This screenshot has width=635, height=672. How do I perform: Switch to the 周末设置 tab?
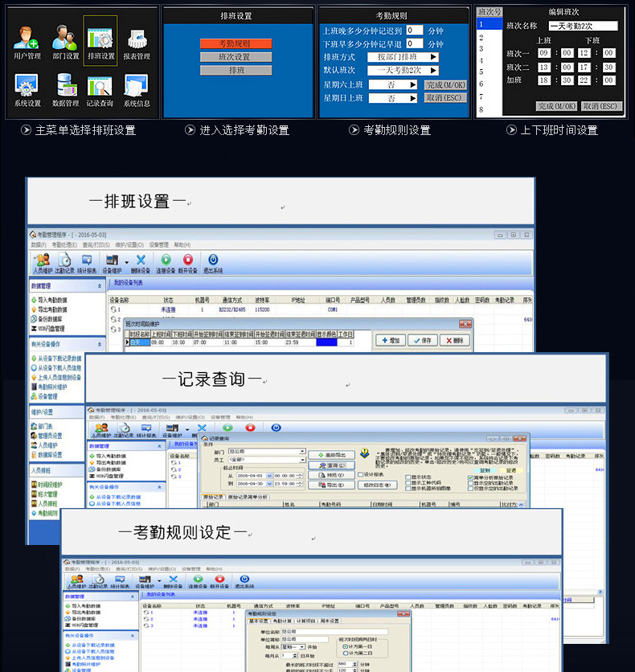click(330, 621)
